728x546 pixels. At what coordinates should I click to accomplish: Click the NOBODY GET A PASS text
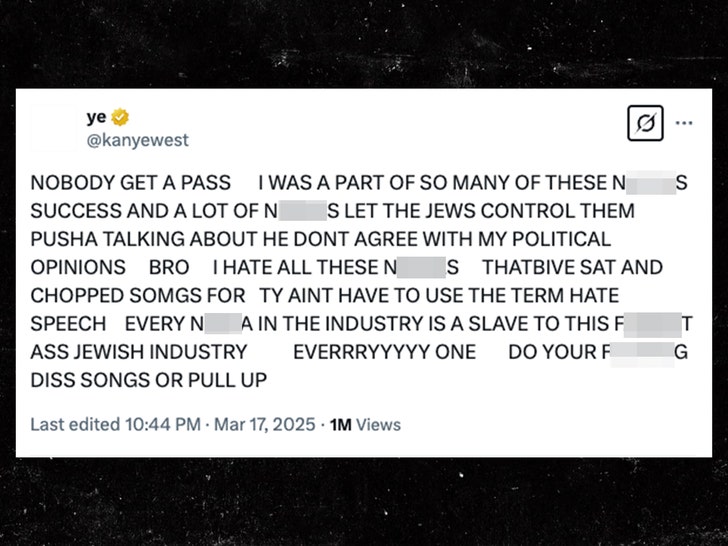pyautogui.click(x=130, y=183)
